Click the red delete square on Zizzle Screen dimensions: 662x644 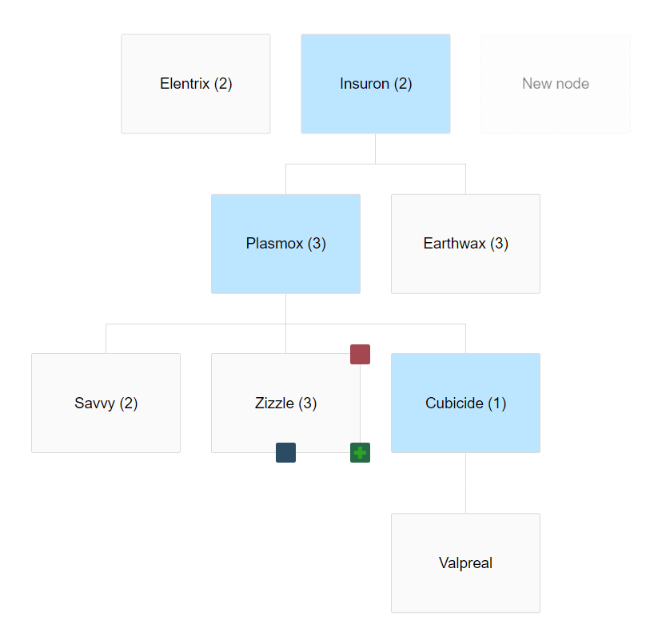(360, 354)
